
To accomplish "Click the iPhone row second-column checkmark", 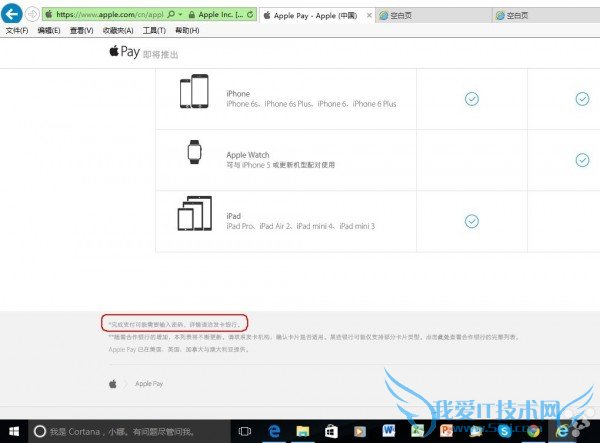I will point(582,99).
